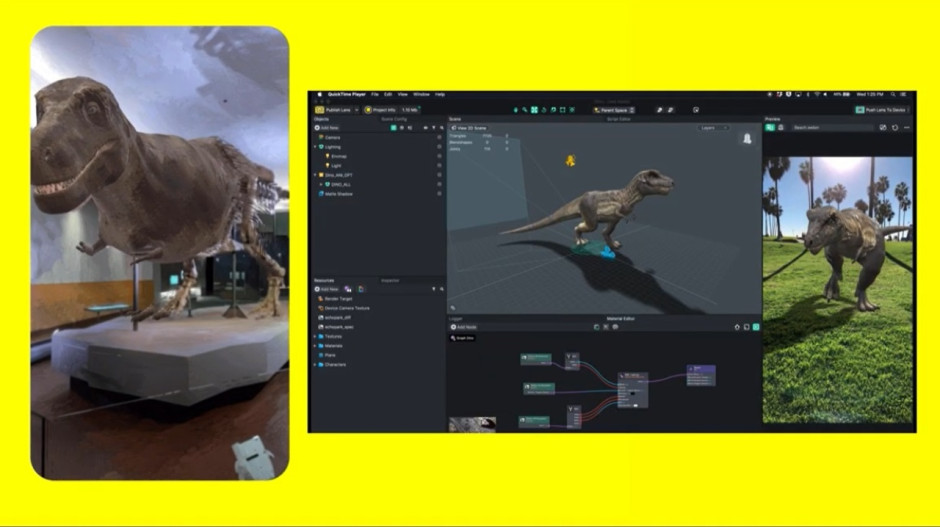Toggle visibility checkbox for Light object
Image resolution: width=940 pixels, height=527 pixels.
point(439,165)
